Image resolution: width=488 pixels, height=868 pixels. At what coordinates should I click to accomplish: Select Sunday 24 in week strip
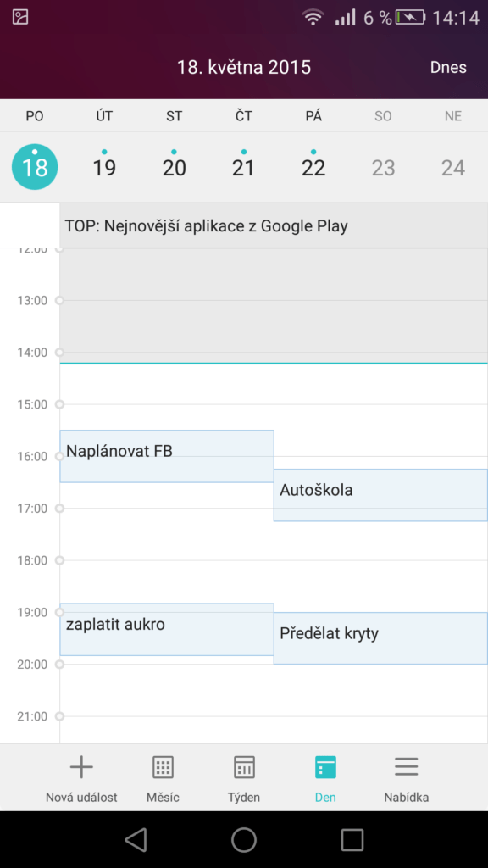point(453,167)
